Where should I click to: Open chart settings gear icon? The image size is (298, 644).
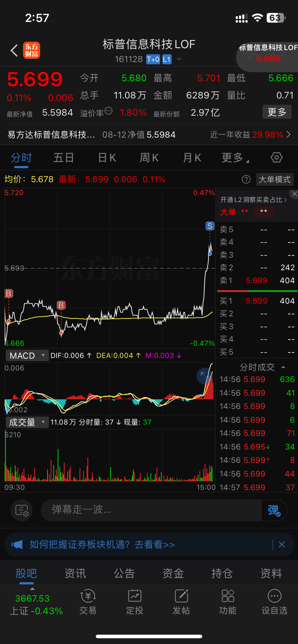pyautogui.click(x=276, y=157)
